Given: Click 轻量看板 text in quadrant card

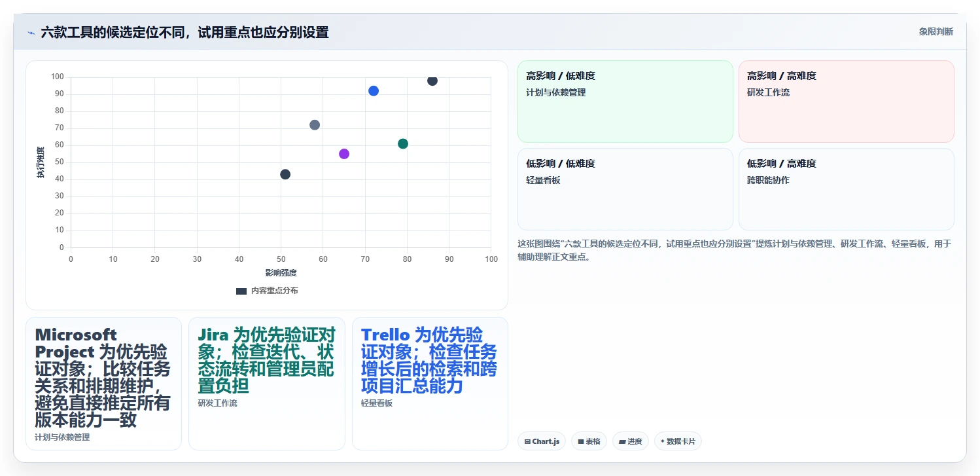Looking at the screenshot, I should 543,180.
